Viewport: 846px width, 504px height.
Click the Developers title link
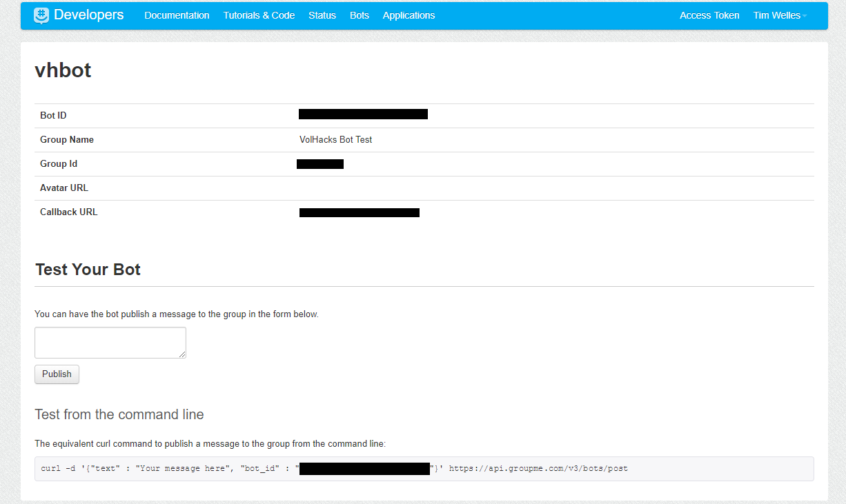click(x=89, y=14)
